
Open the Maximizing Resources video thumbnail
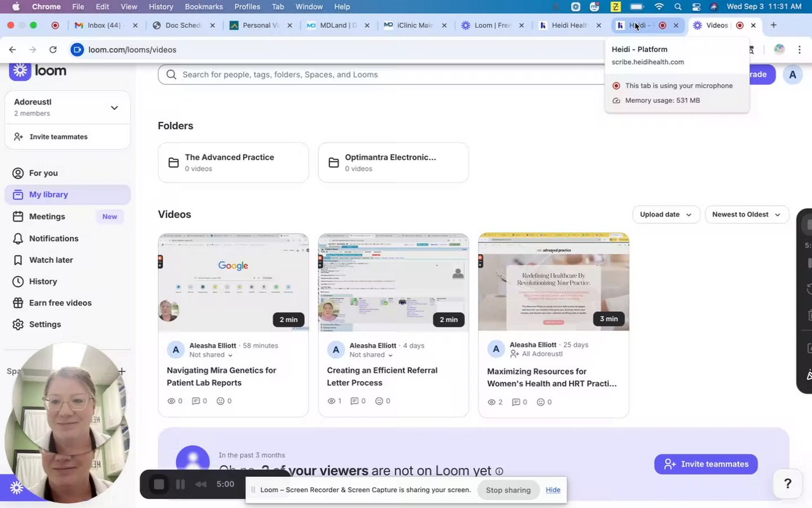click(553, 281)
